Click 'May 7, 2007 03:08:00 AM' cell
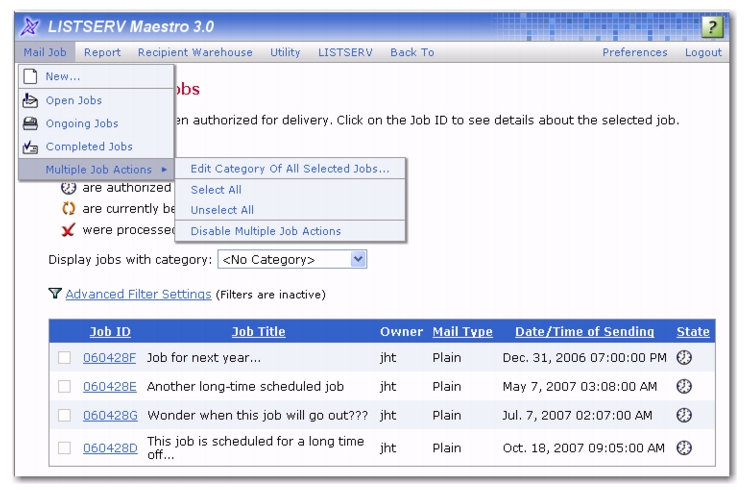This screenshot has width=749, height=492. click(579, 386)
